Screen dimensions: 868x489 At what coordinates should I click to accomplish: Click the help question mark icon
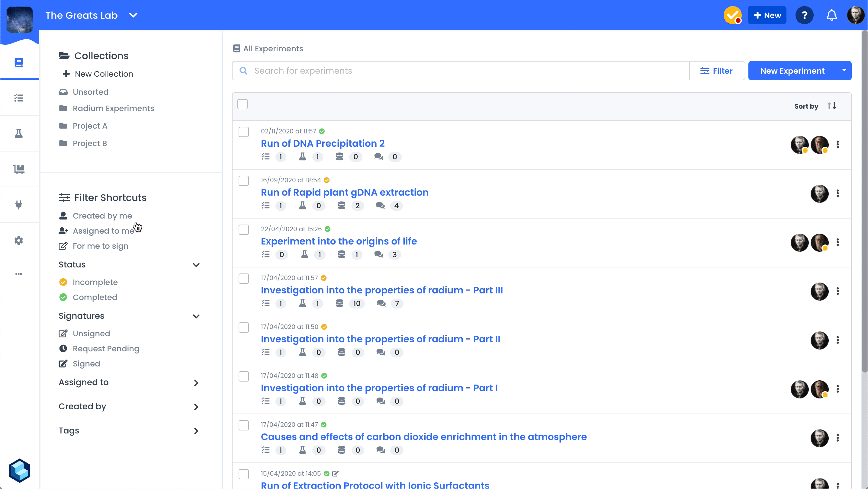[x=804, y=15]
